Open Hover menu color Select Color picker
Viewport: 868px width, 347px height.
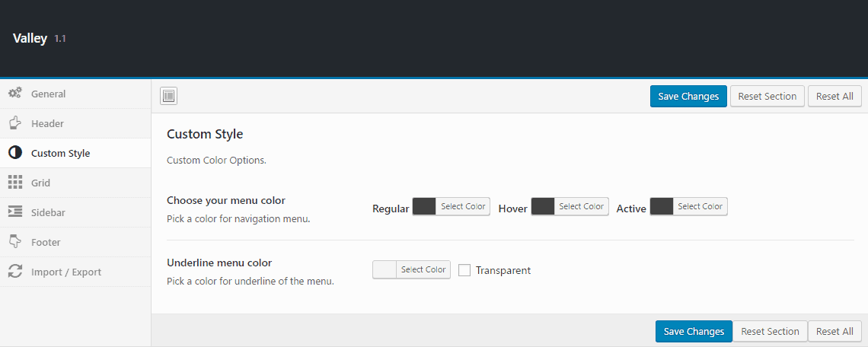click(581, 206)
